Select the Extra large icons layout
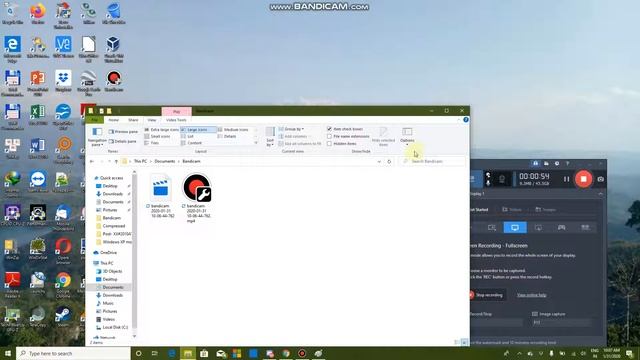This screenshot has width=640, height=360. tap(162, 129)
